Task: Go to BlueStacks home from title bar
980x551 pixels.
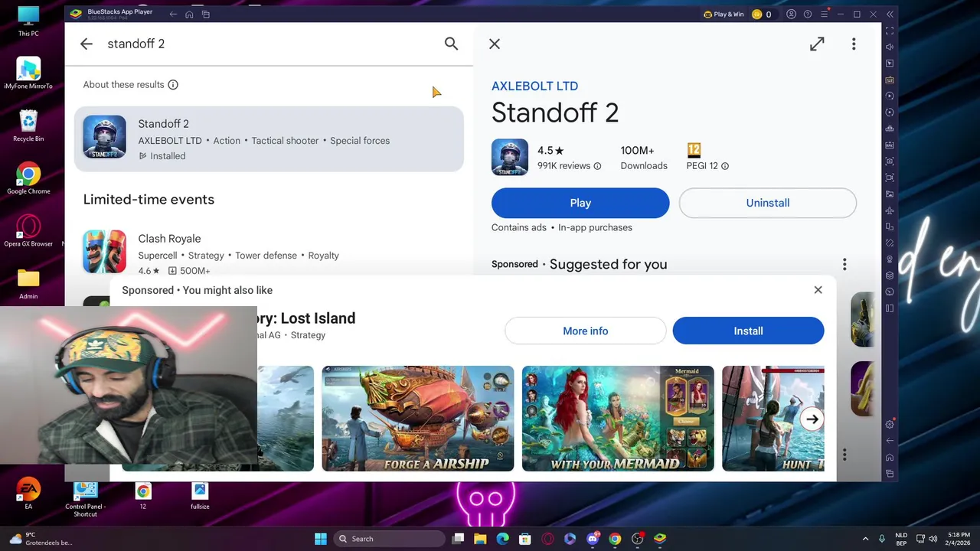Action: 189,14
